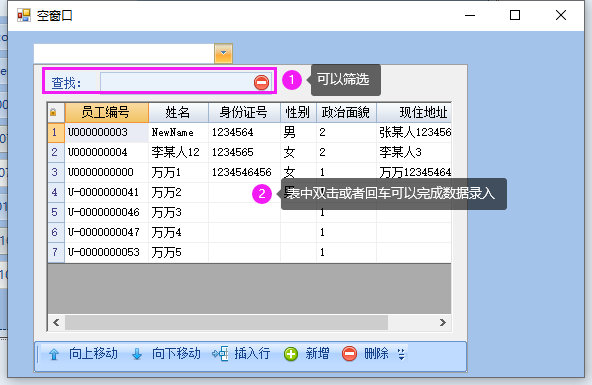Click inside the top combo box field
The image size is (592, 385).
tap(124, 53)
